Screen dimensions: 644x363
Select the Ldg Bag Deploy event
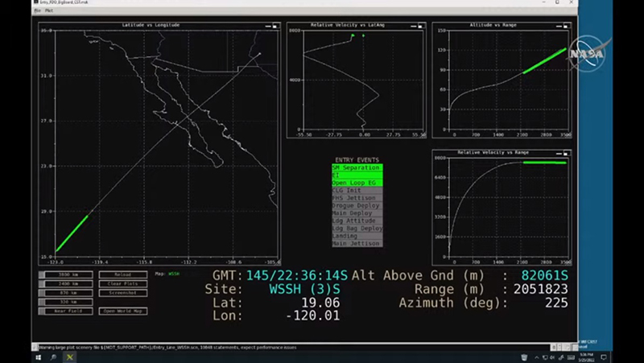point(357,229)
